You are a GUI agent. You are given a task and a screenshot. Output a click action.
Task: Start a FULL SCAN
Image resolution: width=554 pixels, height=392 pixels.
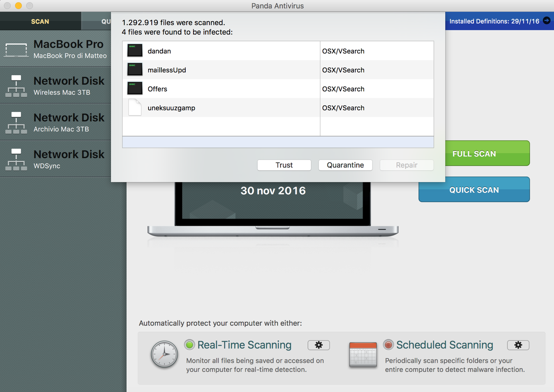point(487,153)
